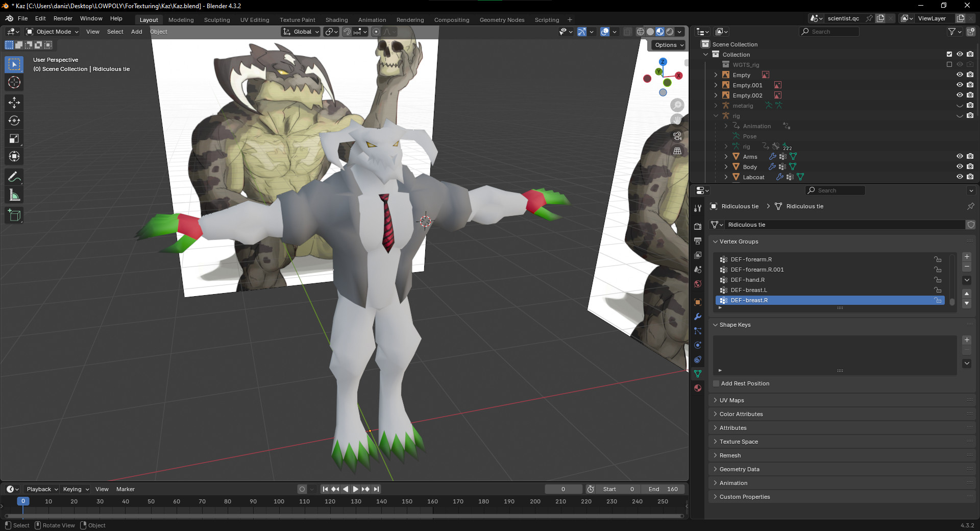Open the viewport Add menu
This screenshot has width=980, height=531.
pos(136,32)
